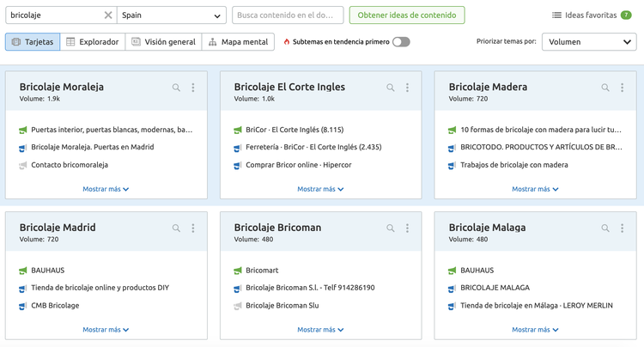
Task: Open the Mapa mental tab
Action: [238, 42]
